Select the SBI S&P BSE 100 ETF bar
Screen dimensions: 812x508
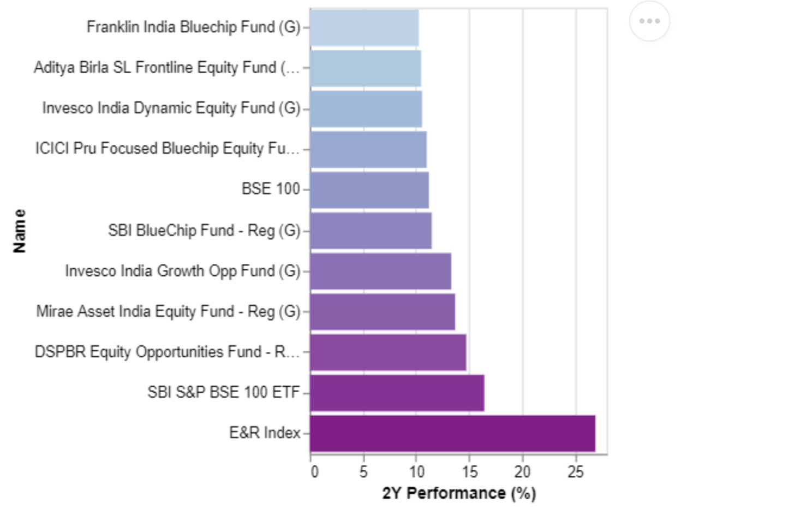point(397,393)
